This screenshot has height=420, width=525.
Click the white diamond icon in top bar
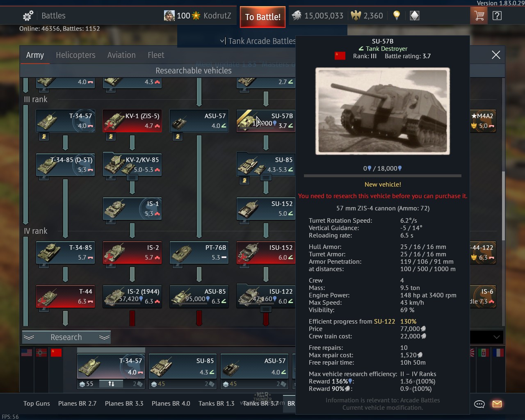coord(415,16)
